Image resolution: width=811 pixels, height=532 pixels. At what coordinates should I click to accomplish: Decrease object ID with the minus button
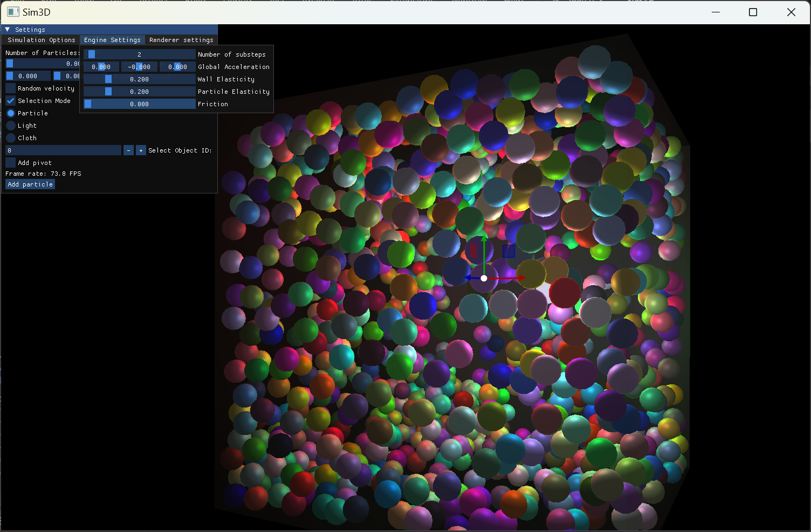[x=128, y=150]
